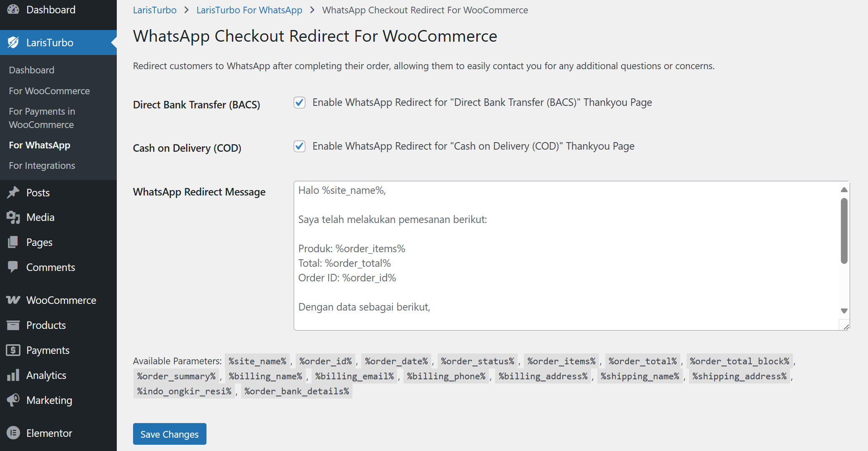
Task: Go to LarisTurbo For WhatsApp breadcrumb link
Action: pyautogui.click(x=249, y=10)
